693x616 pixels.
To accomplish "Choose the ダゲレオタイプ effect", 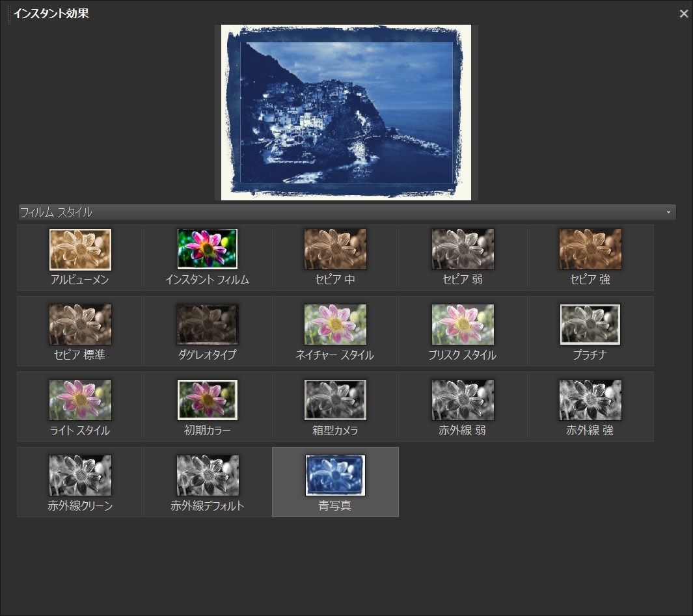I will pyautogui.click(x=208, y=331).
